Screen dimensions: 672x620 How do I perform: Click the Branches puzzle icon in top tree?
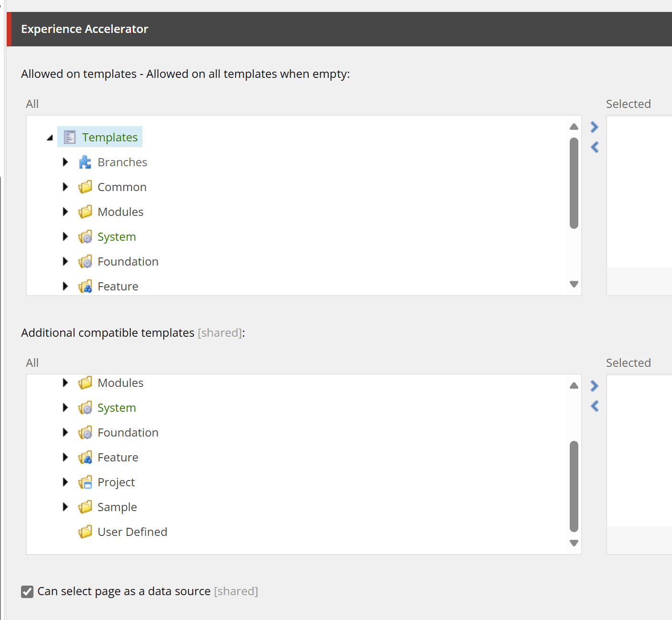click(x=85, y=162)
